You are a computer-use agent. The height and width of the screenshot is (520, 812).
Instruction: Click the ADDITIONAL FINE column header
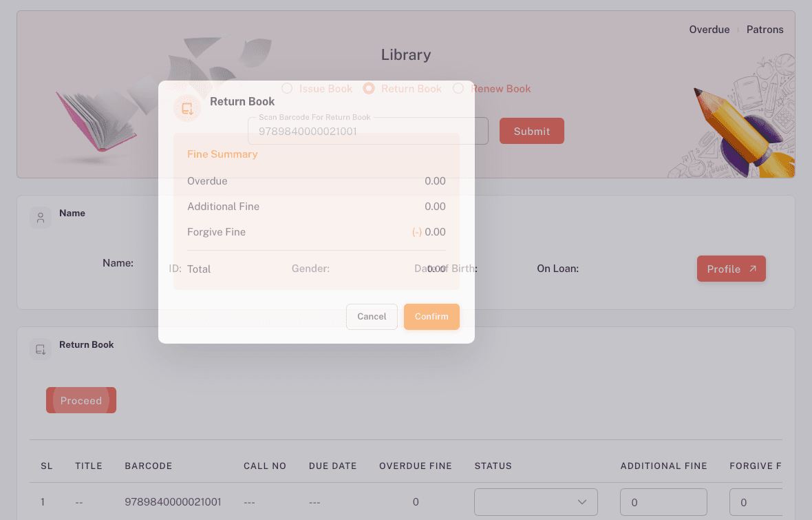click(663, 466)
